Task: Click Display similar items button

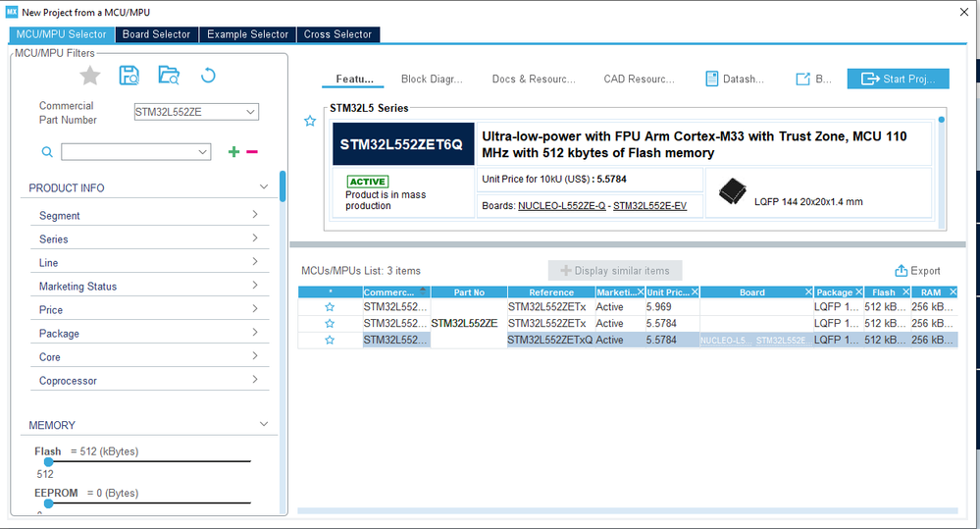Action: pos(615,271)
